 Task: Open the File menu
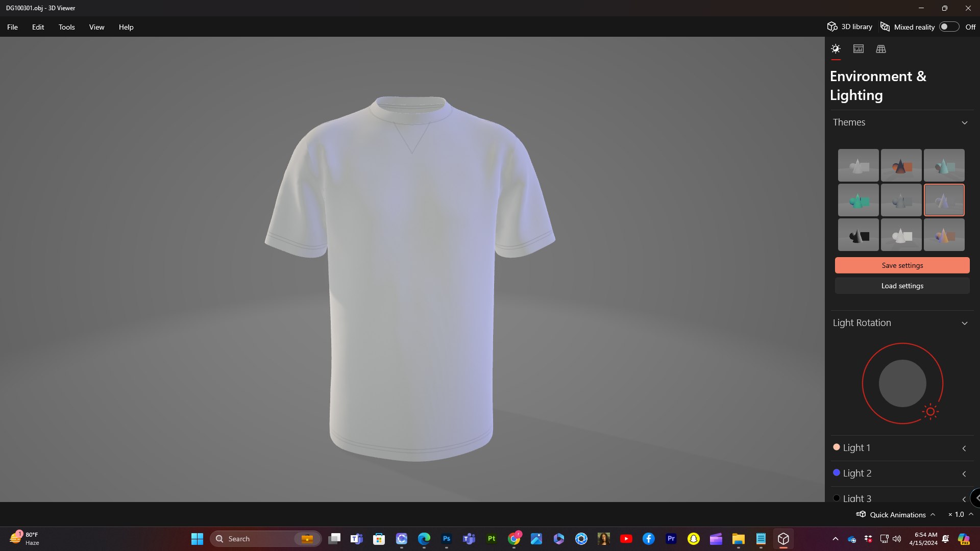[x=12, y=27]
